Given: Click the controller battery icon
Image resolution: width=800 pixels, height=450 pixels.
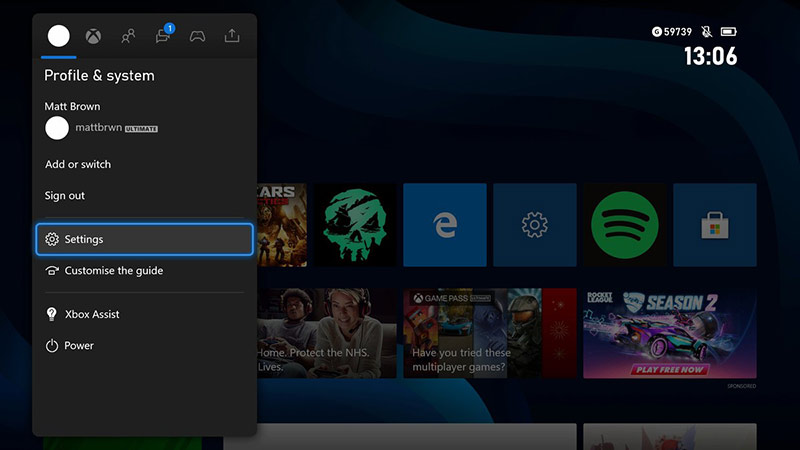Looking at the screenshot, I should point(729,32).
